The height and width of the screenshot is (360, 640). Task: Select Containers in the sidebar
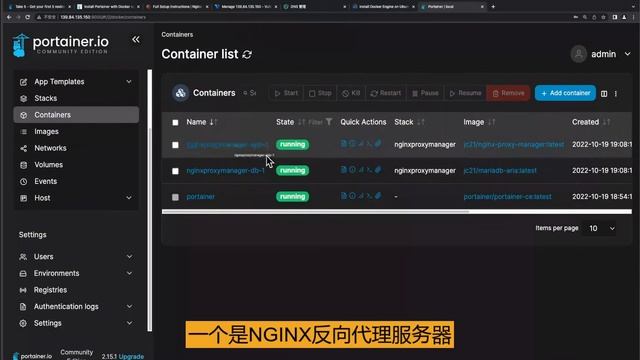[x=76, y=115]
